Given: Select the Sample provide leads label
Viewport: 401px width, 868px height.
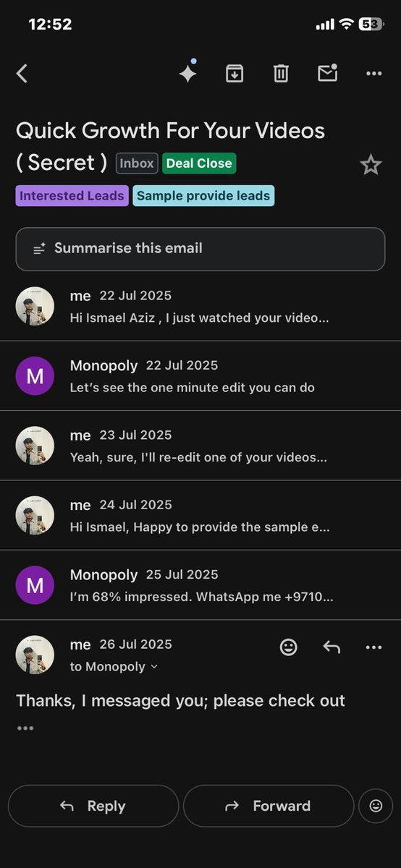Looking at the screenshot, I should click(203, 196).
